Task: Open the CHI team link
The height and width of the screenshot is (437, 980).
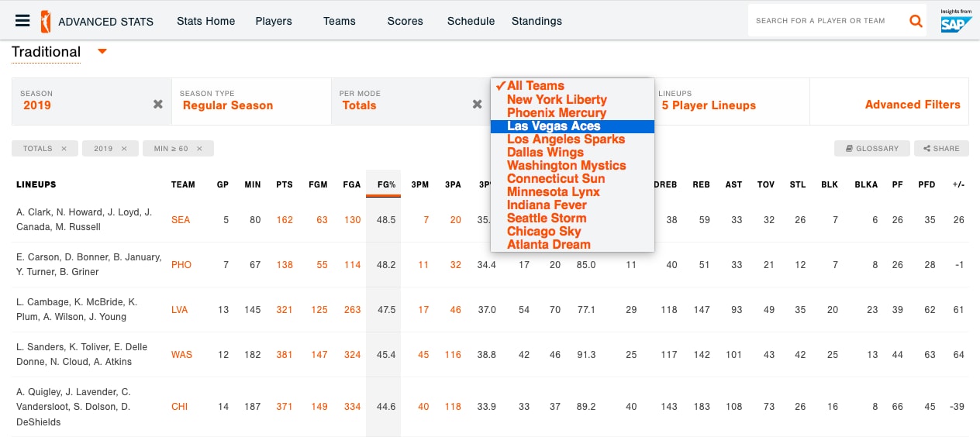Action: point(180,407)
